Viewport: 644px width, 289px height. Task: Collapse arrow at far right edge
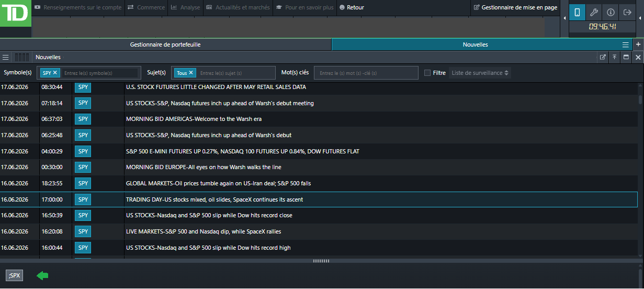point(640,18)
